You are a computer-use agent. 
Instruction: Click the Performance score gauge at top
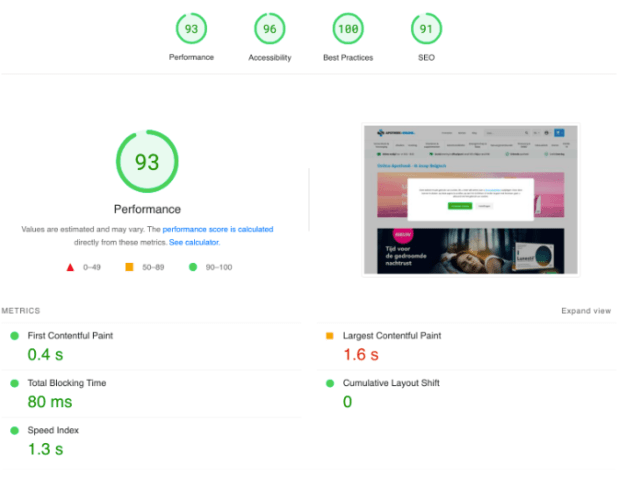[x=191, y=30]
